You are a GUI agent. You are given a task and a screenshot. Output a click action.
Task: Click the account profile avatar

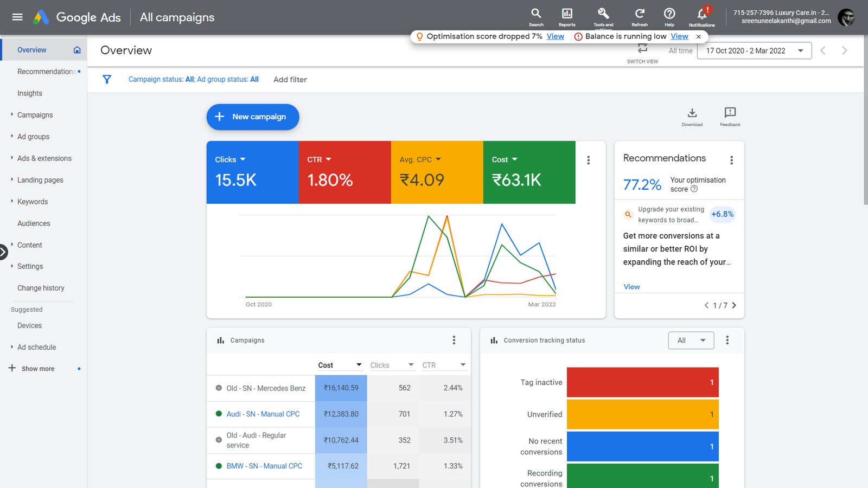tap(846, 17)
